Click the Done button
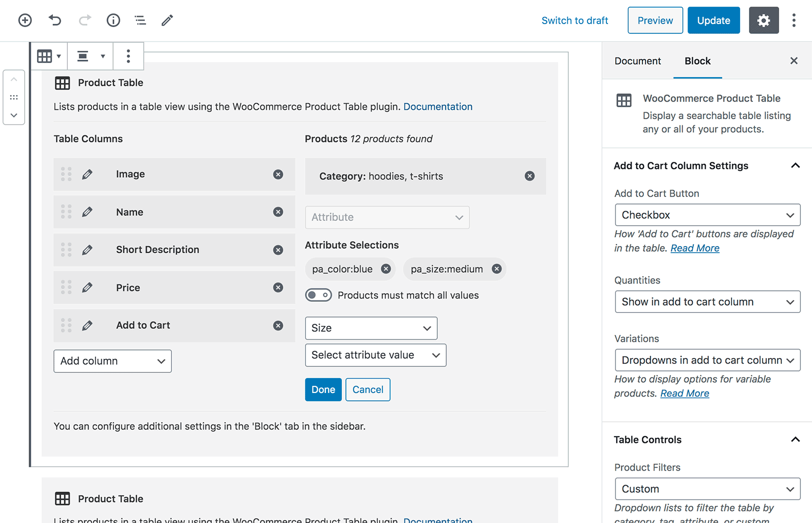 [x=323, y=390]
